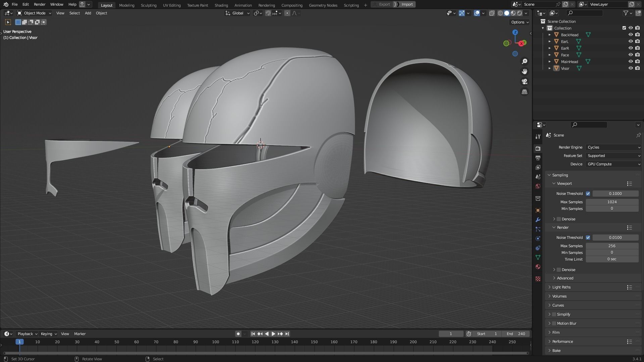
Task: Open the Render Engine dropdown
Action: tap(613, 147)
